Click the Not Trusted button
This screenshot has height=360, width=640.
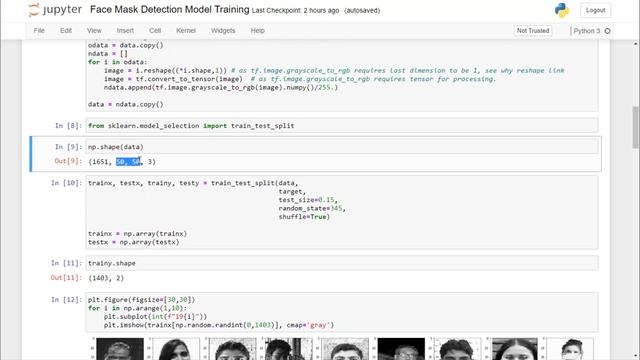tap(533, 31)
